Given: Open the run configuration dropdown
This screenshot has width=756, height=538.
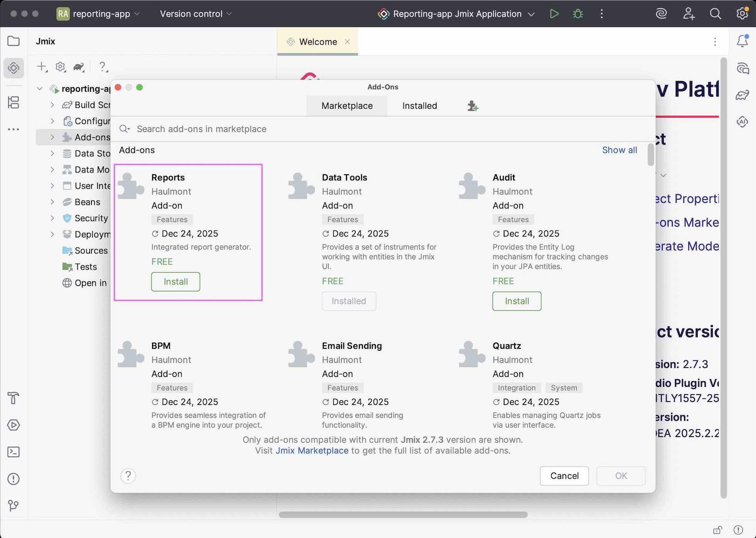Looking at the screenshot, I should [x=456, y=14].
